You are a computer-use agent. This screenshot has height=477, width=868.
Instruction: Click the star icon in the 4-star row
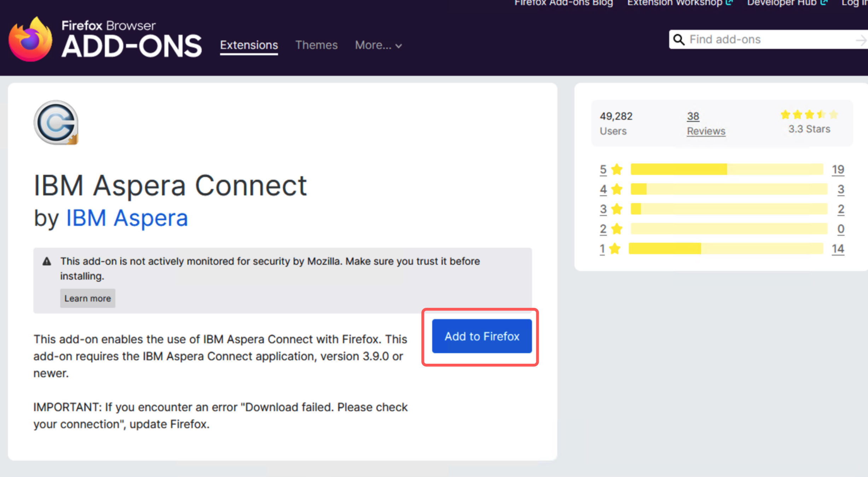617,189
